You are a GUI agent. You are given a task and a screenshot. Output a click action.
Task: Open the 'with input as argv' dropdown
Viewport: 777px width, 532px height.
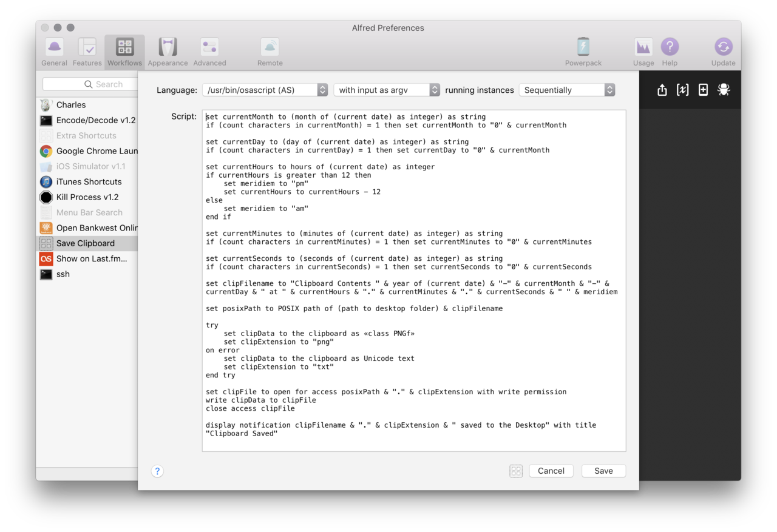click(x=387, y=90)
